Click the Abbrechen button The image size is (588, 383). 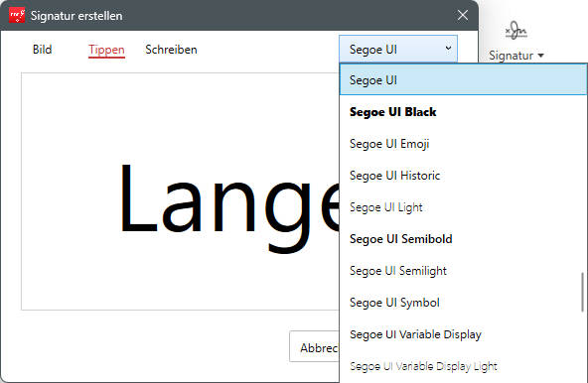pyautogui.click(x=314, y=346)
